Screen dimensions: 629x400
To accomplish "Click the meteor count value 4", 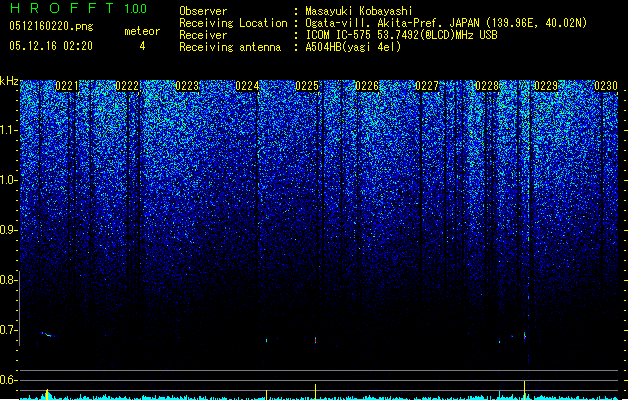I will [142, 46].
